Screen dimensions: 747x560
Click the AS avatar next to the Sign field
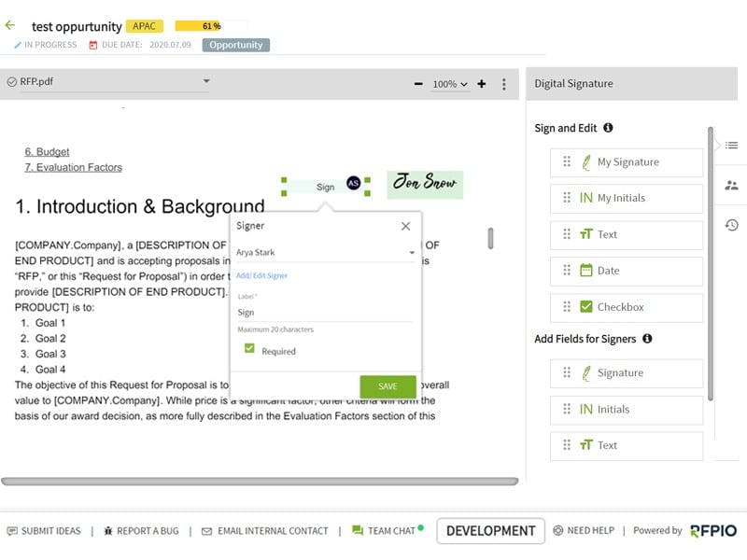(x=352, y=184)
